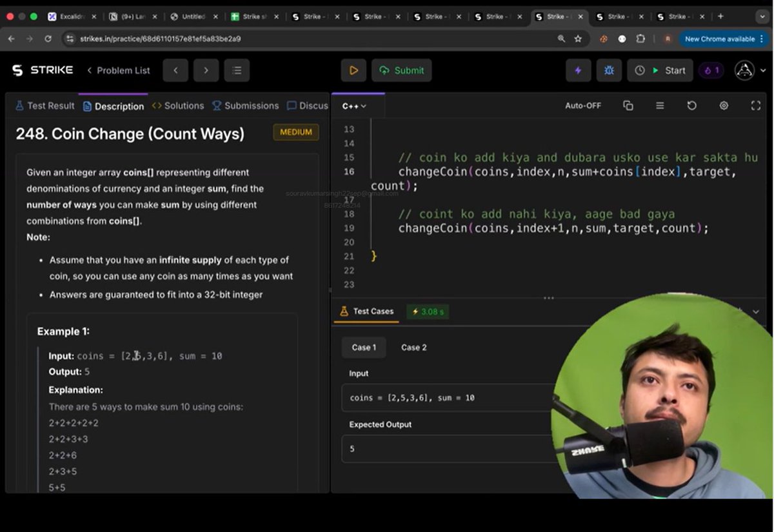Submit the solution
The image size is (774, 532).
tap(402, 70)
